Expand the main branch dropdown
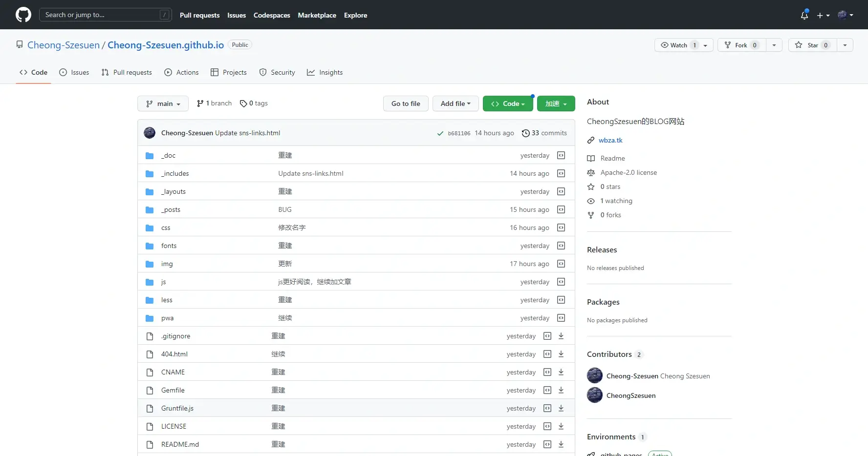The width and height of the screenshot is (868, 456). click(x=163, y=104)
